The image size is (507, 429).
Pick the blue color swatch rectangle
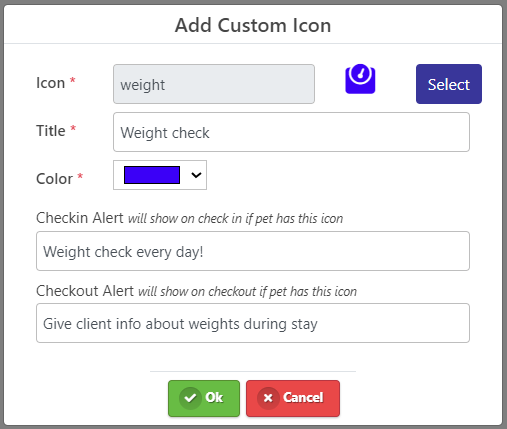(x=152, y=175)
